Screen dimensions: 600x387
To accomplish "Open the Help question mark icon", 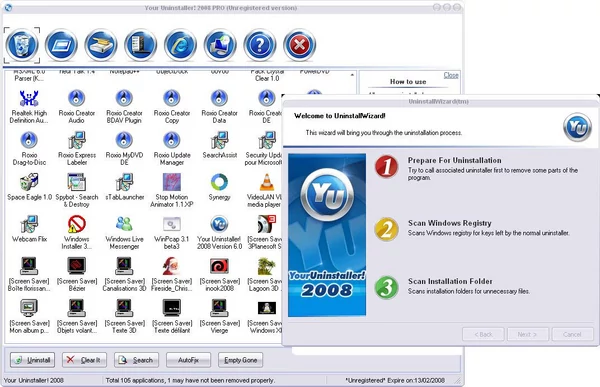I will click(260, 45).
